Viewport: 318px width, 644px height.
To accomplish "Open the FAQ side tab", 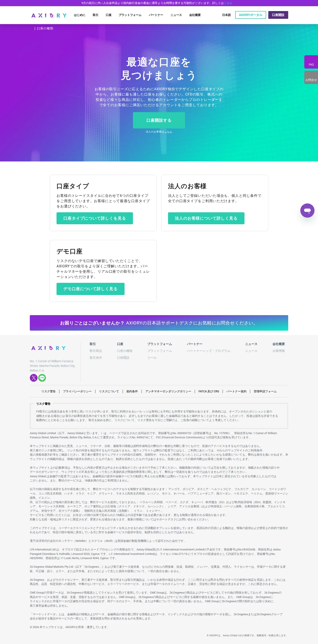I will tap(311, 62).
